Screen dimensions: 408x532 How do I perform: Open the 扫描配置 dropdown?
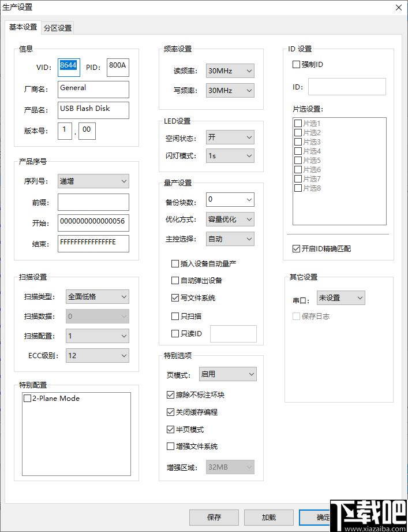[98, 336]
